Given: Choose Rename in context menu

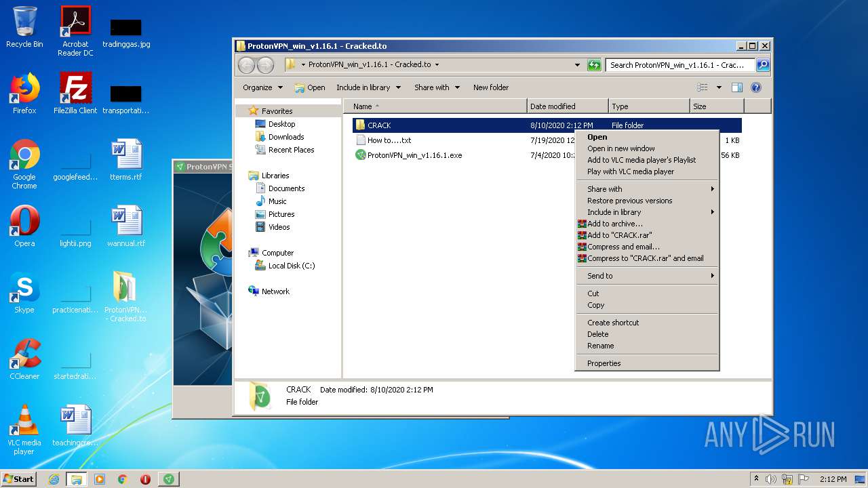Looking at the screenshot, I should click(x=647, y=346).
